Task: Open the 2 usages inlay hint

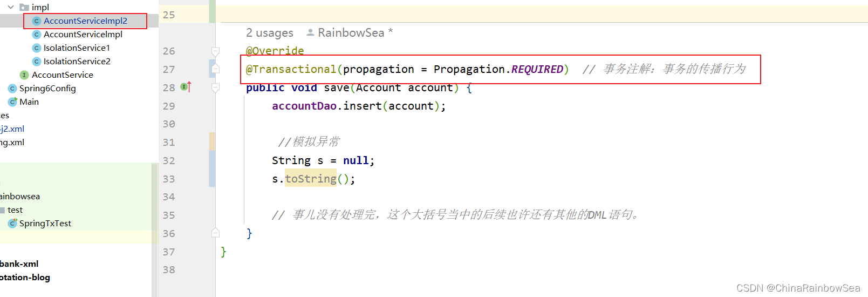Action: coord(270,32)
